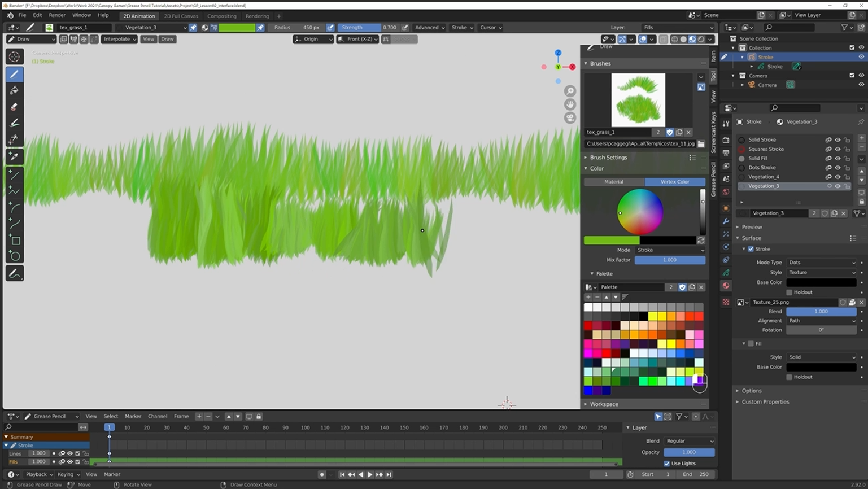Adjust the Mix Factor slider
Image resolution: width=868 pixels, height=489 pixels.
(x=670, y=260)
